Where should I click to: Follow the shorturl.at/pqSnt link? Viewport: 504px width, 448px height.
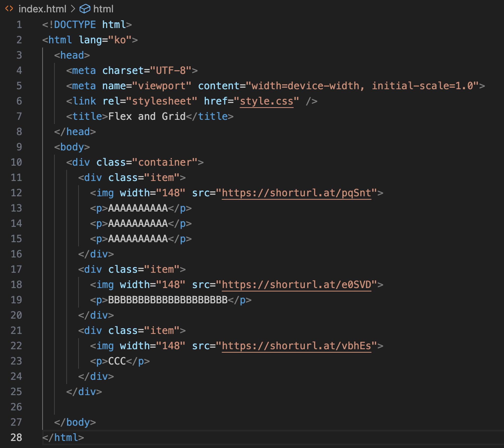click(x=296, y=193)
